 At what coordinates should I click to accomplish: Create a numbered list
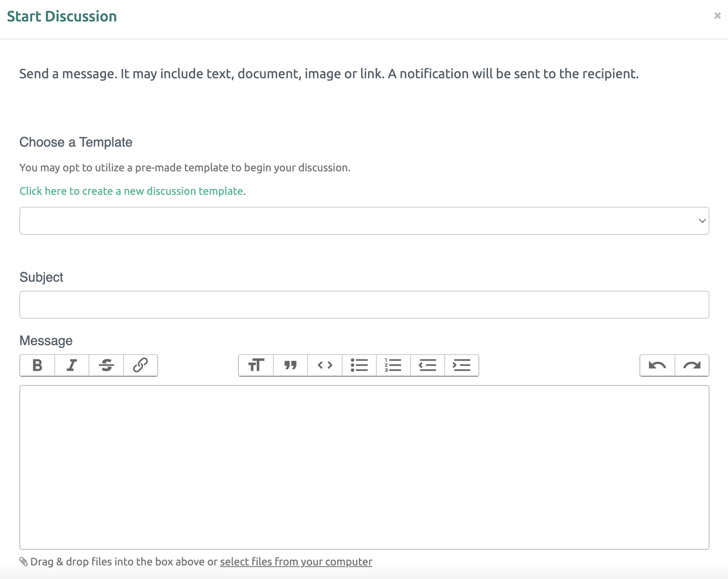(x=393, y=365)
